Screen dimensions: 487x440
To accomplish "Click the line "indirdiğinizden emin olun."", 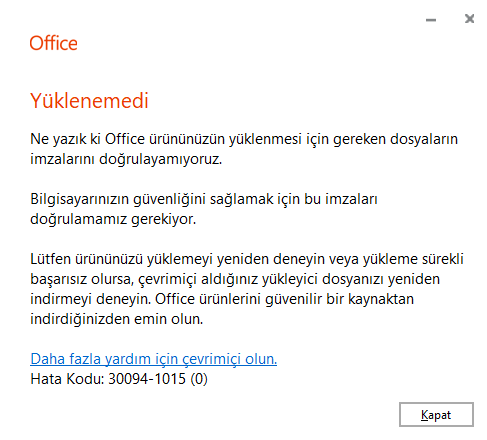I will coord(117,319).
